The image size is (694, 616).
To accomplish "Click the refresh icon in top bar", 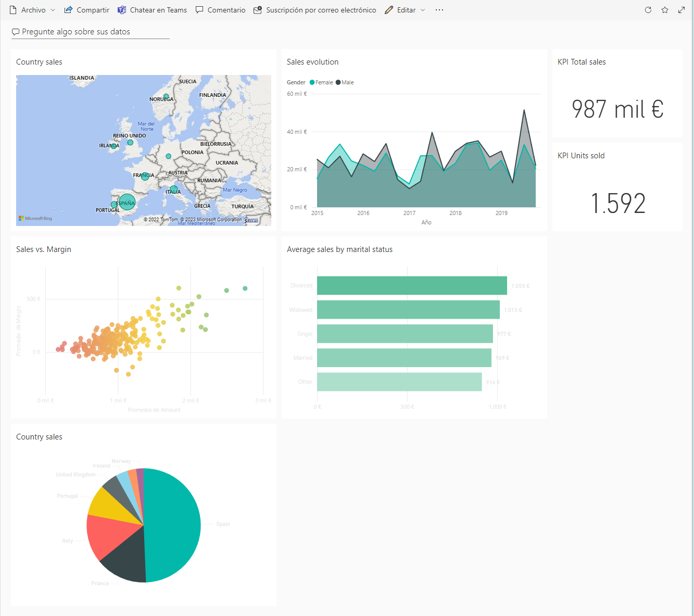I will coord(648,10).
